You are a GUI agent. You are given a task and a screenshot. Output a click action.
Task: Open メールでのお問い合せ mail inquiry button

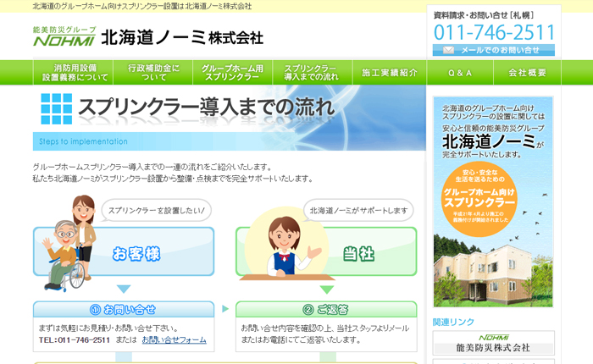(494, 50)
